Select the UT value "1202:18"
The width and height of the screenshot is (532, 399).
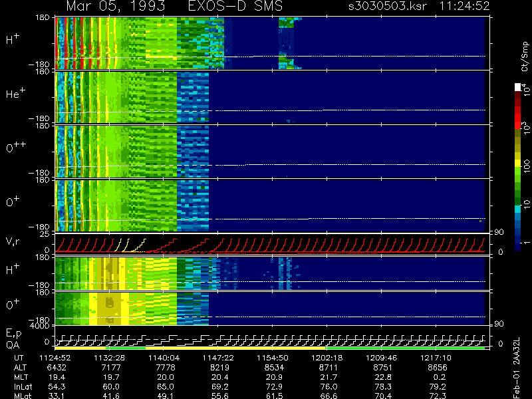pyautogui.click(x=327, y=358)
